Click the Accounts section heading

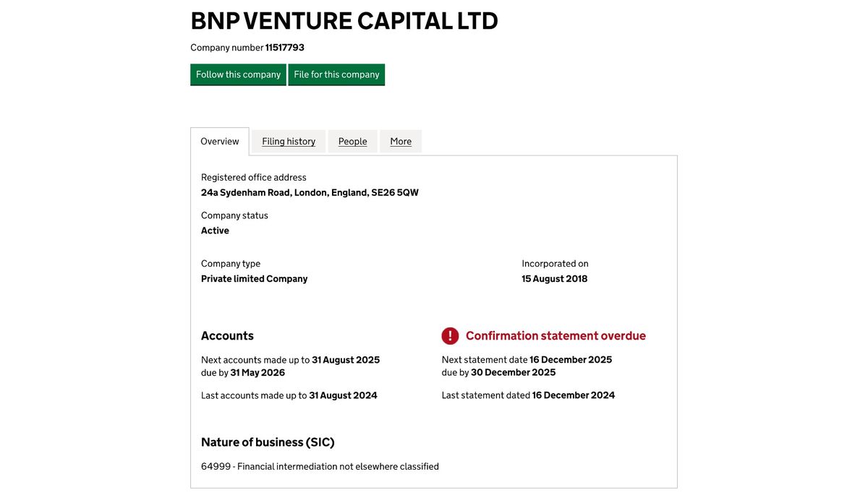pyautogui.click(x=227, y=335)
